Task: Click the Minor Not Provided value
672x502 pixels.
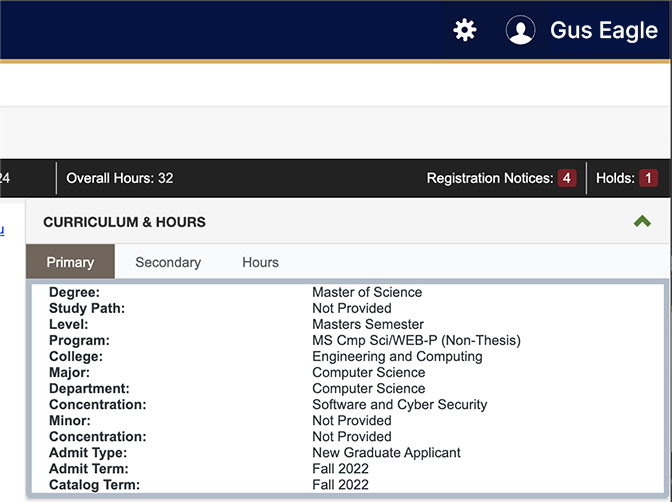Action: (351, 421)
